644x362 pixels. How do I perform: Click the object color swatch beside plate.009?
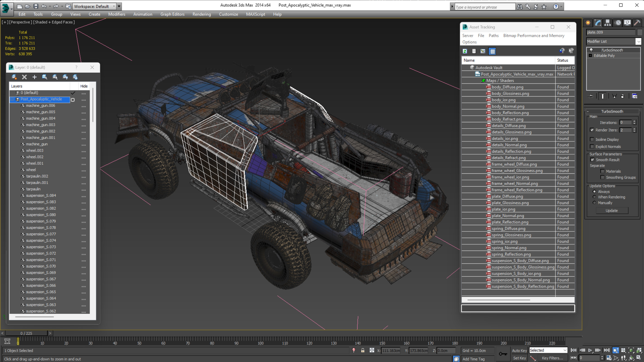(639, 32)
